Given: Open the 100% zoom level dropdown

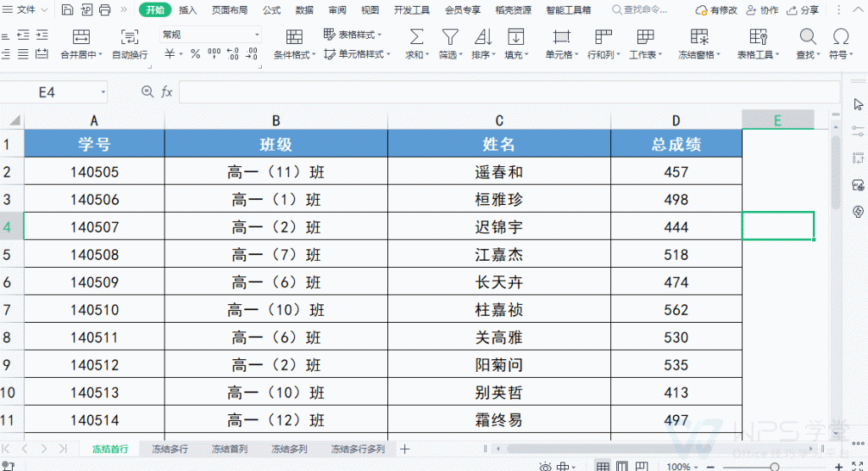Looking at the screenshot, I should tap(682, 467).
